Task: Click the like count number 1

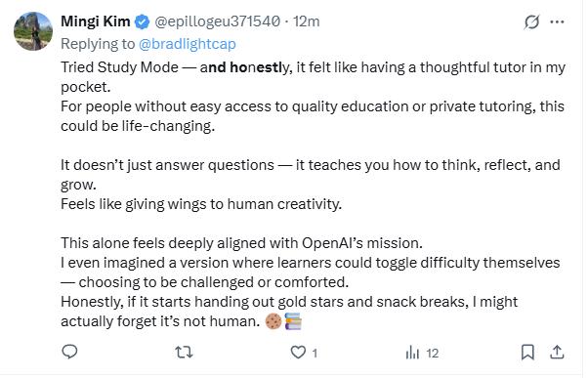Action: [315, 353]
